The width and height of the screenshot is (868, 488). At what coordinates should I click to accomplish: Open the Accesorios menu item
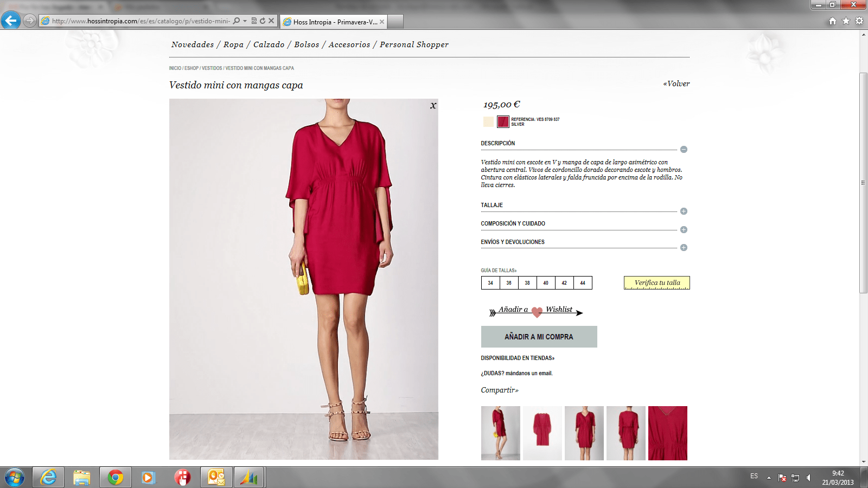349,44
